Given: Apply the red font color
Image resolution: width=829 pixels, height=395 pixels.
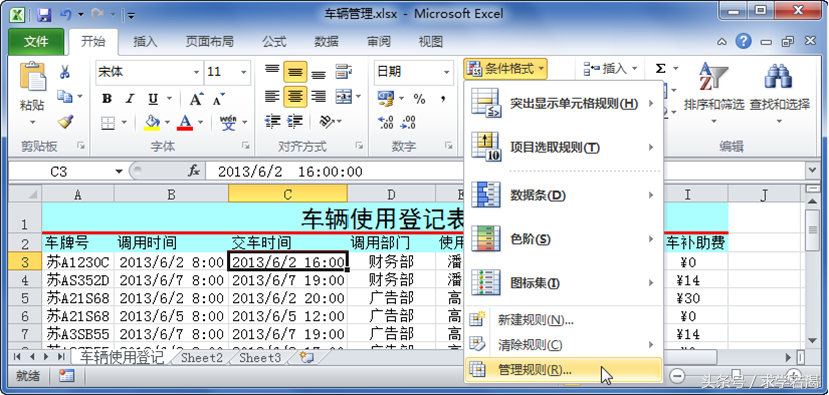Looking at the screenshot, I should 185,123.
